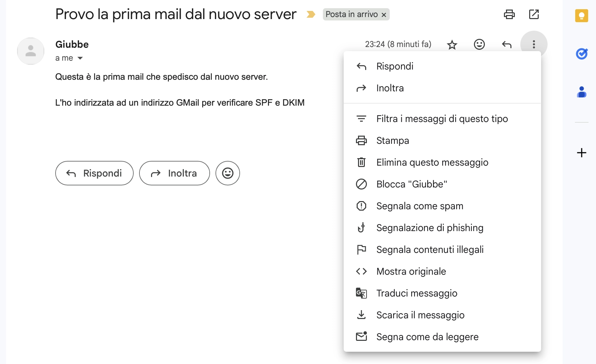This screenshot has height=364, width=596.
Task: Add emoji reaction in message header
Action: [x=479, y=44]
